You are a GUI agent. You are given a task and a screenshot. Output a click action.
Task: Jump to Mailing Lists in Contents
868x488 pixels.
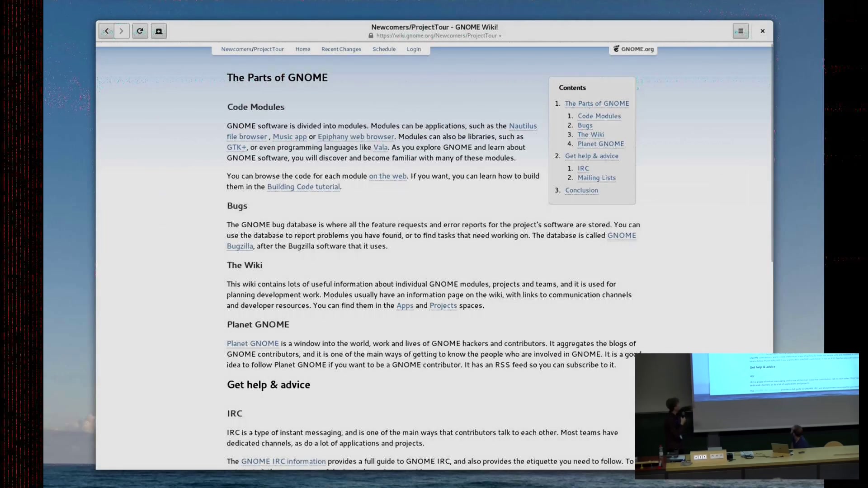tap(597, 178)
